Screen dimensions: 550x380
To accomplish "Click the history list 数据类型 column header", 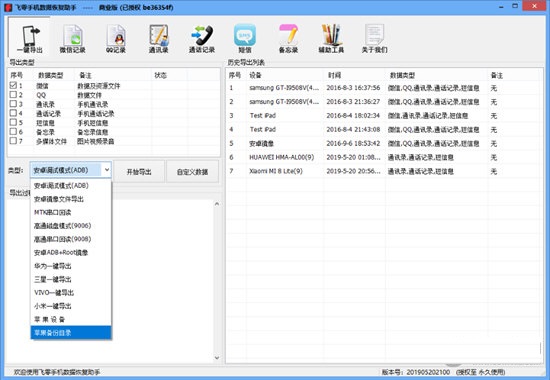I will pyautogui.click(x=436, y=75).
